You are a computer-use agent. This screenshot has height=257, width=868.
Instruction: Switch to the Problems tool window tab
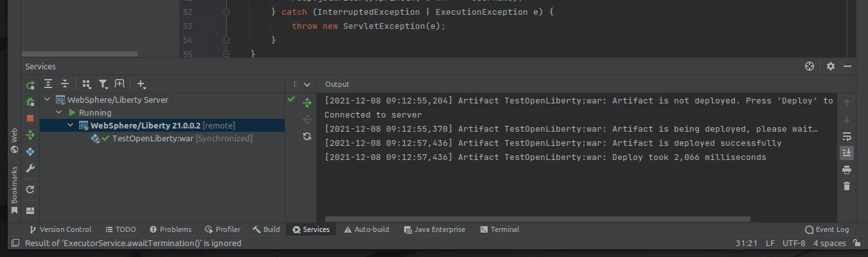[170, 229]
